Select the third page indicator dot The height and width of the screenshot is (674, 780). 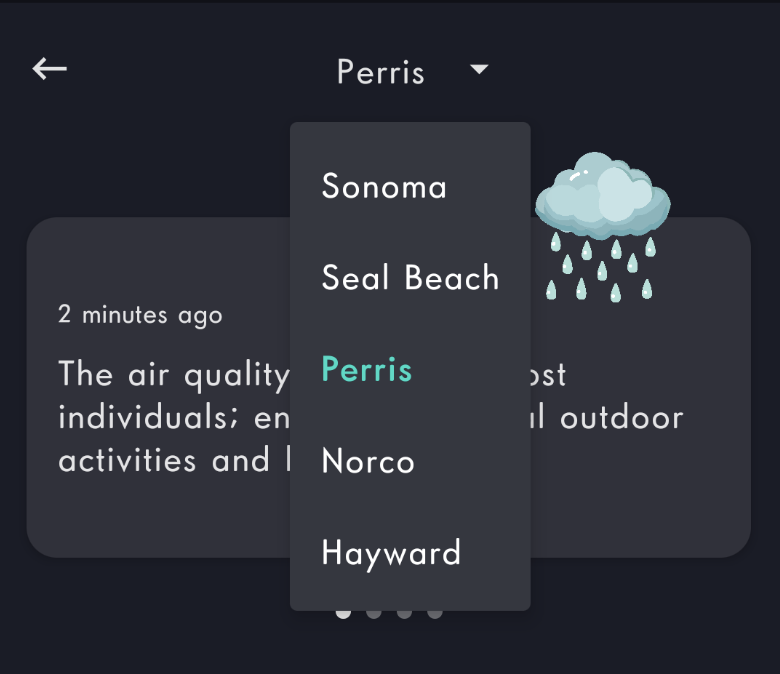(x=404, y=612)
